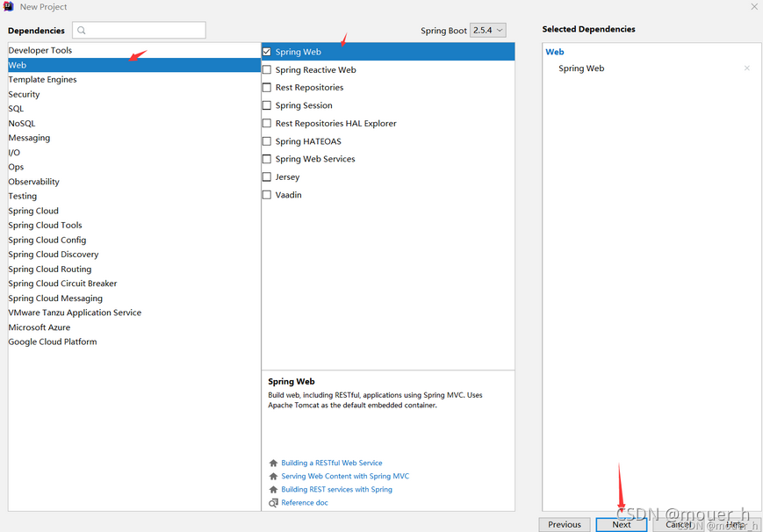Click the search magnifier icon in Dependencies field

(x=82, y=30)
